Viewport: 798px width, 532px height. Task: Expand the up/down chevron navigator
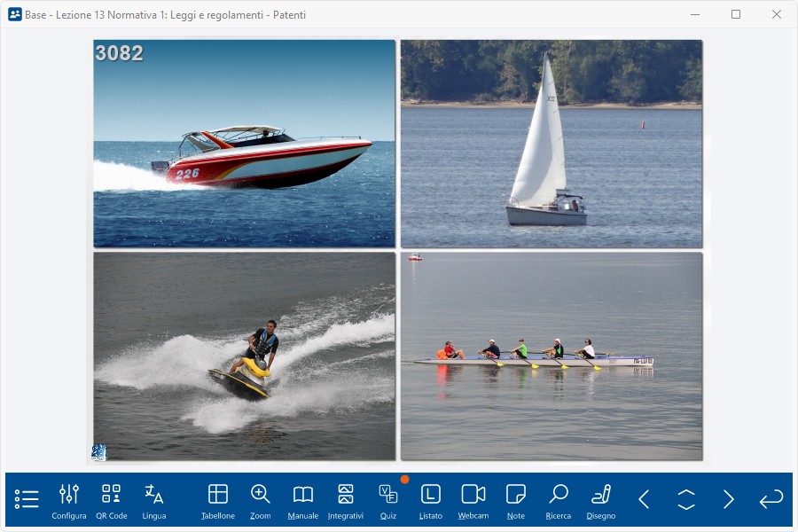[686, 499]
